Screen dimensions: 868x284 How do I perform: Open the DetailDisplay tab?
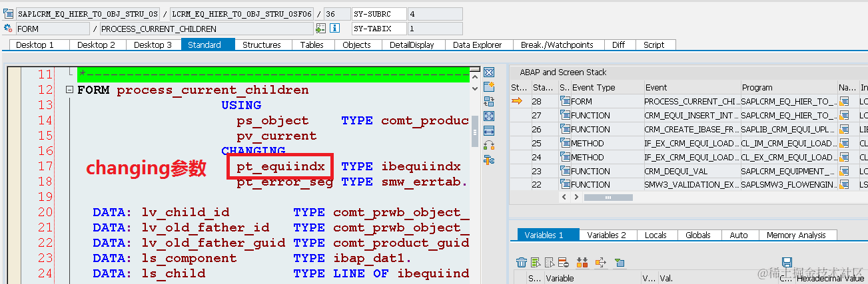412,45
